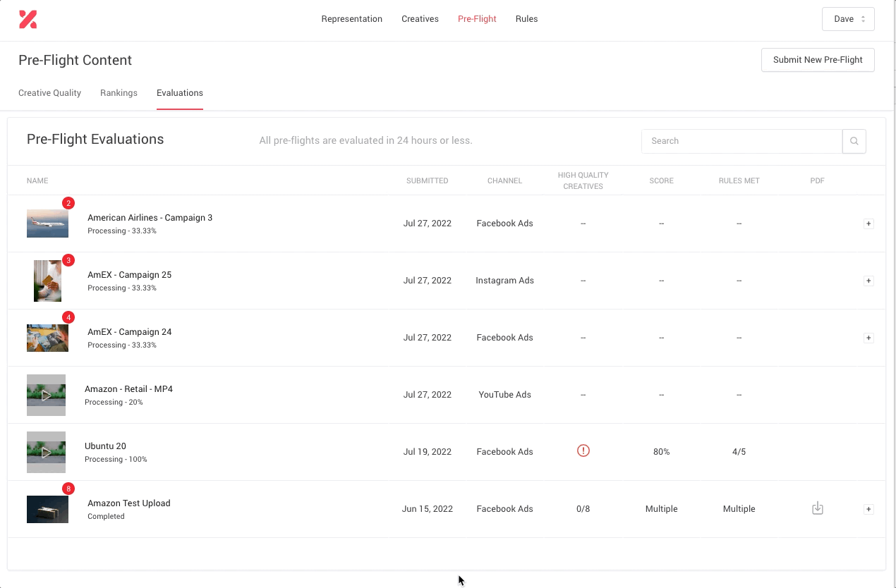The width and height of the screenshot is (896, 588).
Task: Click the red badge 2 on American Airlines
Action: pyautogui.click(x=68, y=203)
